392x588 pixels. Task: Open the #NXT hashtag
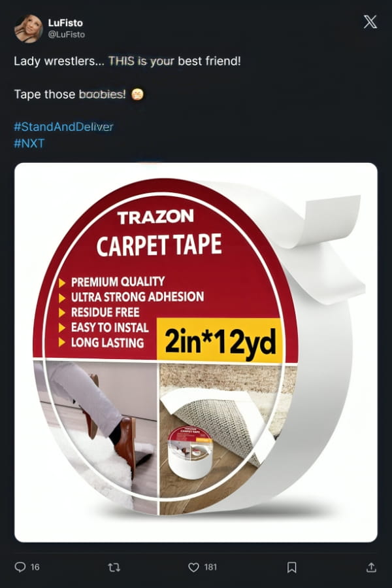pos(29,143)
